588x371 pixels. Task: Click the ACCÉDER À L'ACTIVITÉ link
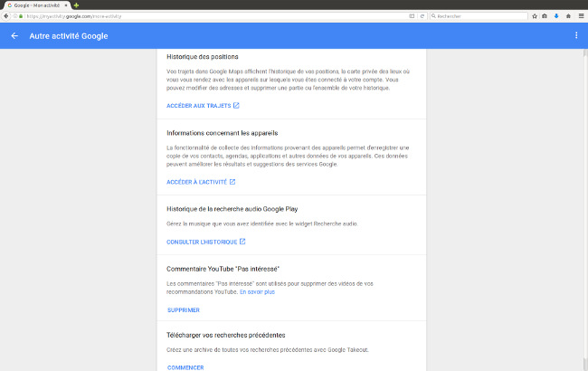(201, 182)
